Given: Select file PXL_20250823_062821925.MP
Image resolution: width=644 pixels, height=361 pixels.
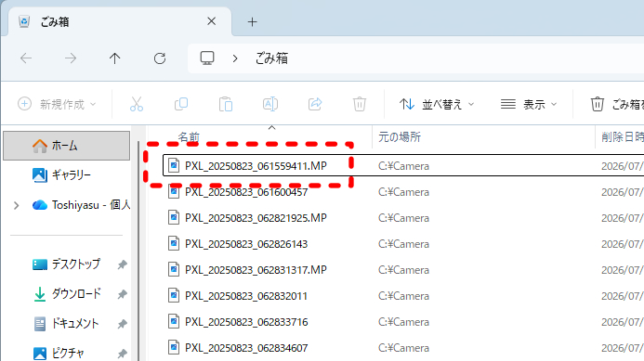Looking at the screenshot, I should click(256, 218).
